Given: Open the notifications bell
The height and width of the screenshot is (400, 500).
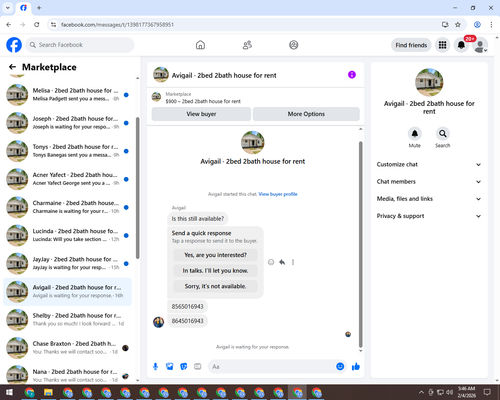Looking at the screenshot, I should point(461,45).
